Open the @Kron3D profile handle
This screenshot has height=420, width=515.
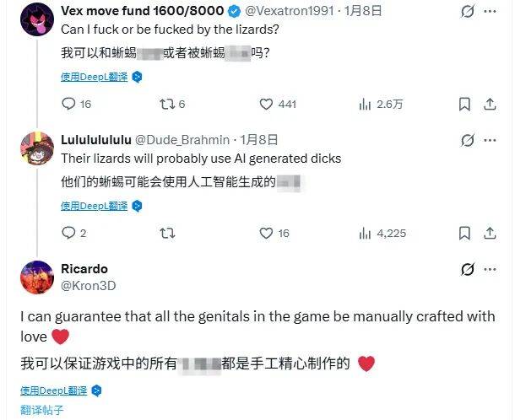pyautogui.click(x=89, y=286)
